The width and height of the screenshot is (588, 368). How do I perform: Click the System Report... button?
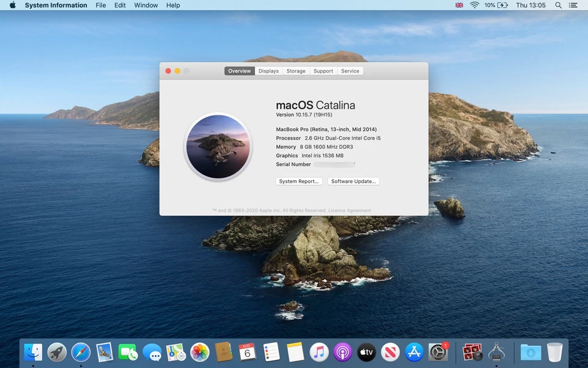[x=299, y=182]
